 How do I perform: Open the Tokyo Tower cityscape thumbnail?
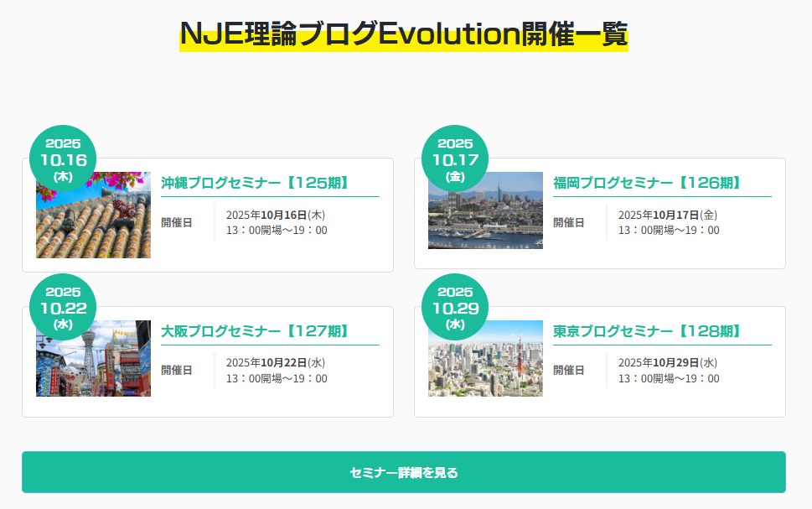click(485, 358)
